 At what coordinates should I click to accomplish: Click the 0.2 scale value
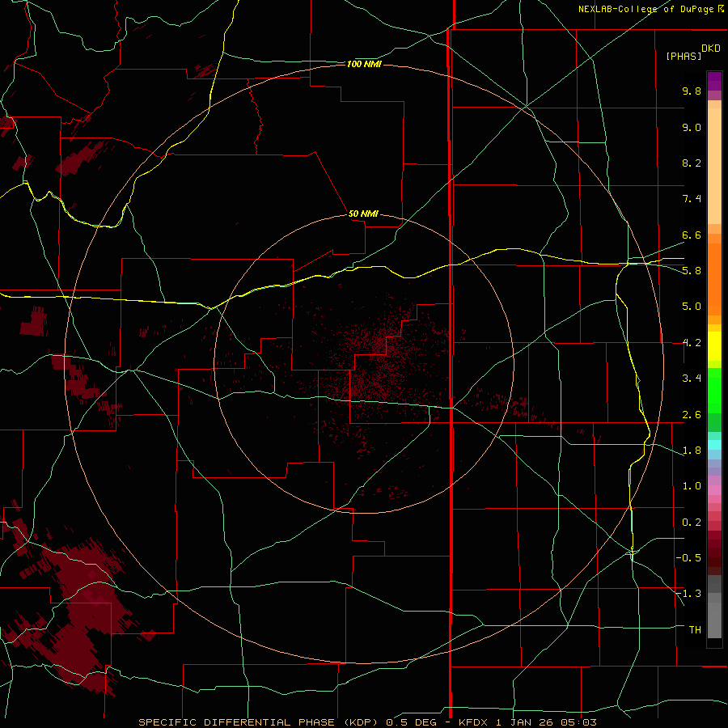[x=692, y=523]
